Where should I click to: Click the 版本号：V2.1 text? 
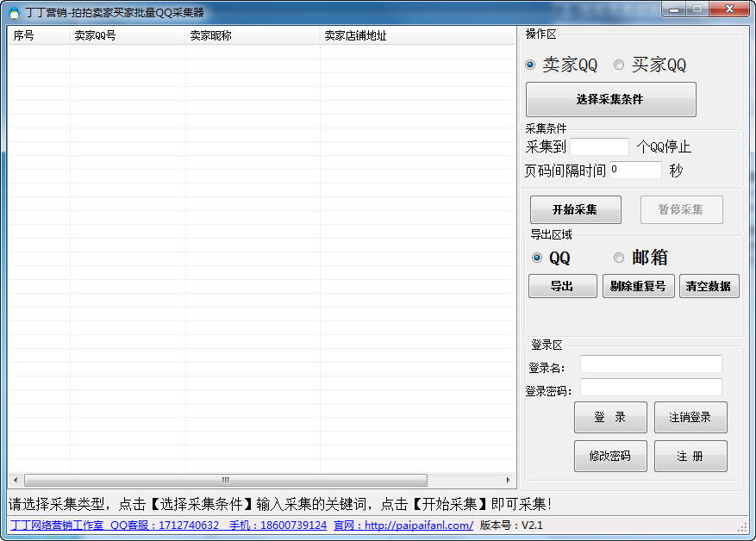[x=511, y=525]
